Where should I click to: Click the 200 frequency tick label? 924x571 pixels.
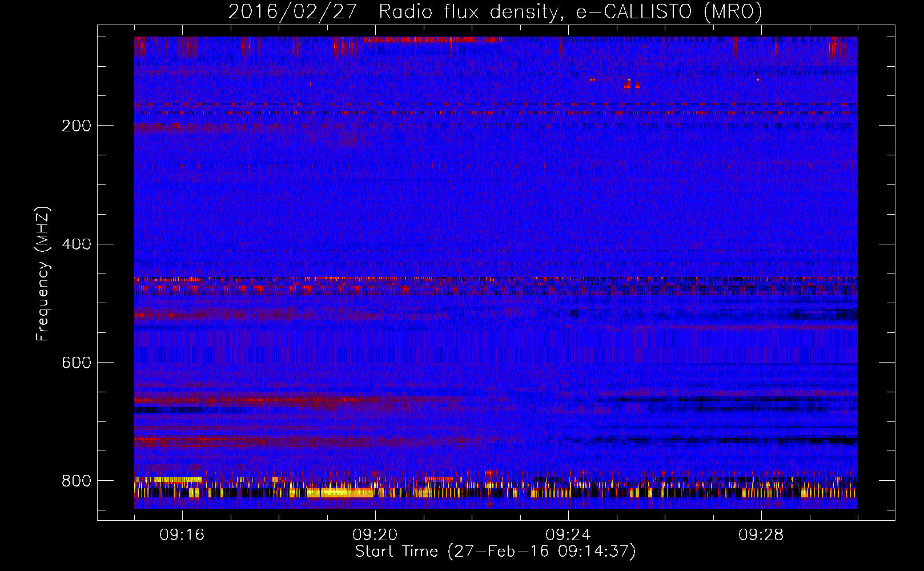point(77,126)
